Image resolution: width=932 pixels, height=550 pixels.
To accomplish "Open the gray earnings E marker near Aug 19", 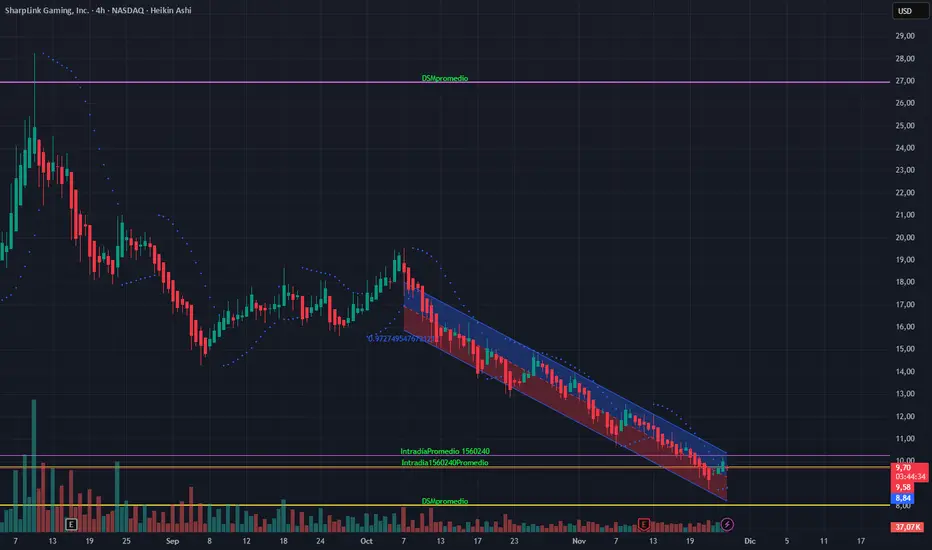I will [71, 524].
